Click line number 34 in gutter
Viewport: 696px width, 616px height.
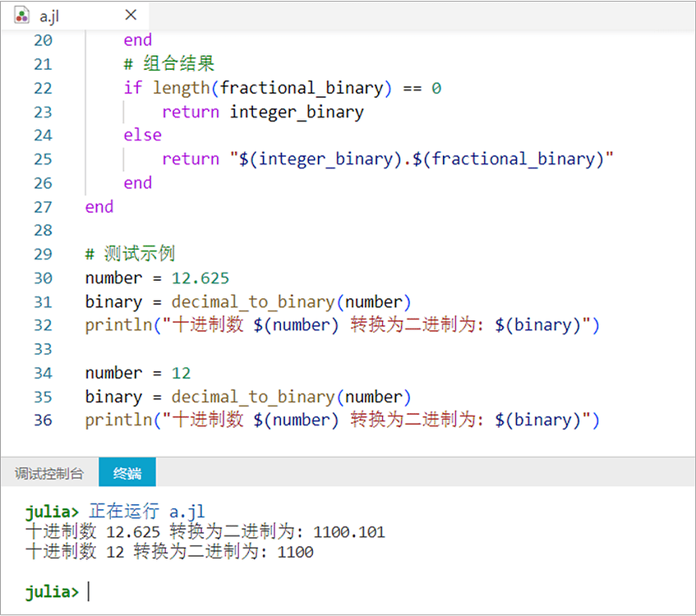[43, 373]
